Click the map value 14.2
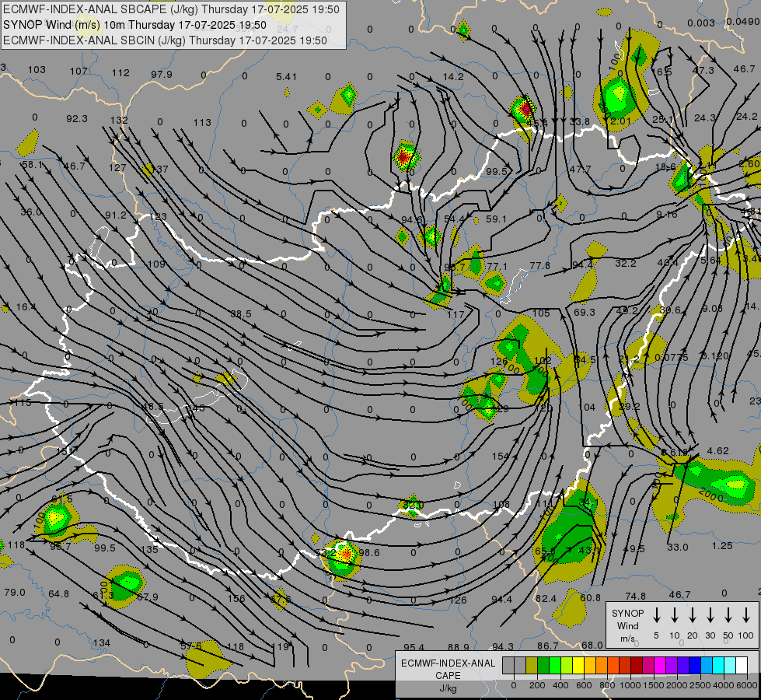Viewport: 761px width, 700px height. [x=453, y=76]
